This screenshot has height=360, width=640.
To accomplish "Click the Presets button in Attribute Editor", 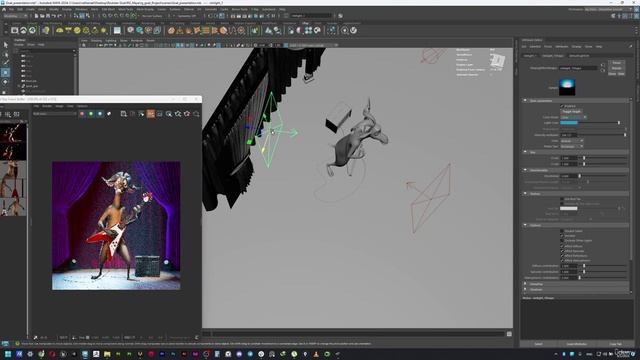I will pyautogui.click(x=616, y=68).
